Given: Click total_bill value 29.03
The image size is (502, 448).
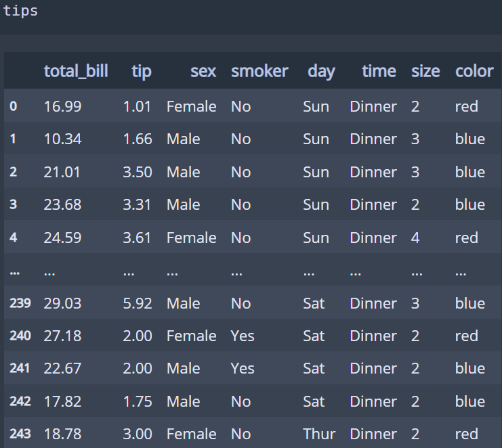Looking at the screenshot, I should (x=62, y=303).
